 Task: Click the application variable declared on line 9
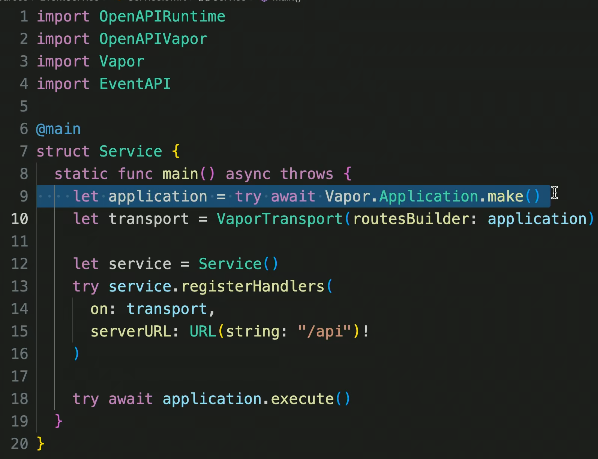click(x=158, y=196)
